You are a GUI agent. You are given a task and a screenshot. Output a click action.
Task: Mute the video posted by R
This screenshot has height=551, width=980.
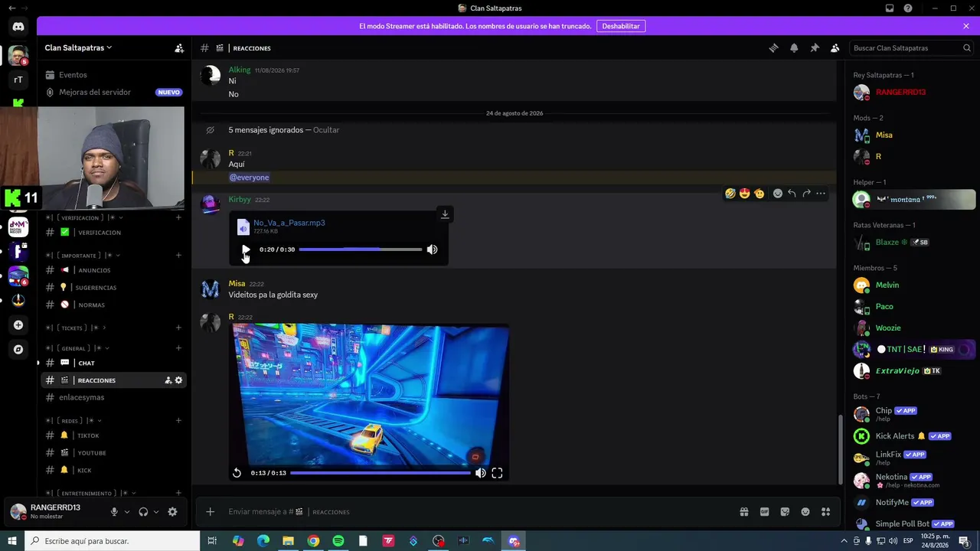click(480, 473)
